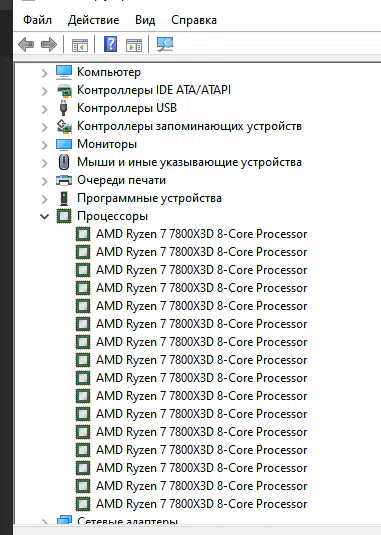The image size is (381, 535).
Task: Select the first AMD Ryzen 7 7800X3D entry
Action: [202, 234]
